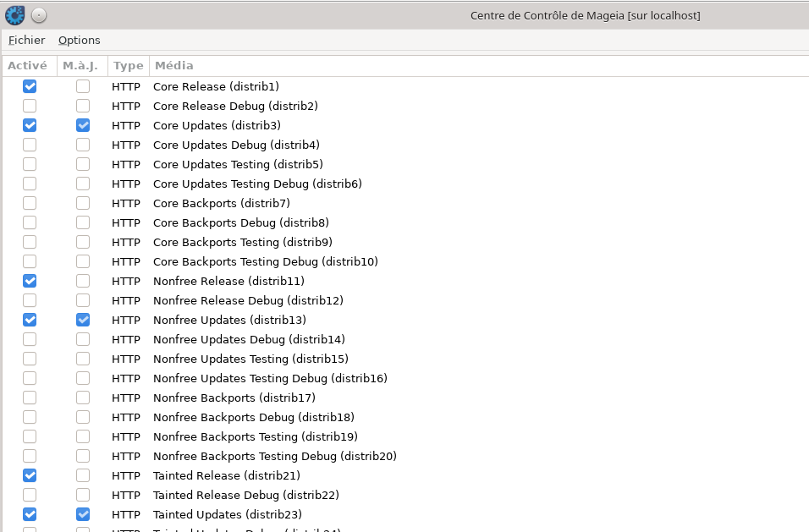Enable Core Updates Testing (distrib5)
The height and width of the screenshot is (532, 809).
point(30,164)
